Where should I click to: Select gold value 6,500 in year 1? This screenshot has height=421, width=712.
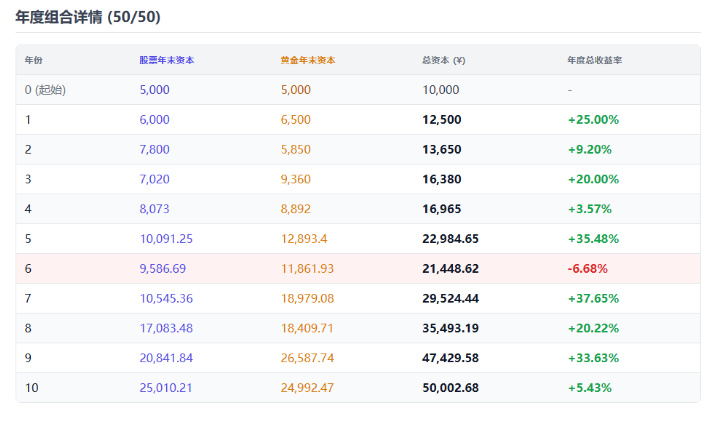point(296,119)
